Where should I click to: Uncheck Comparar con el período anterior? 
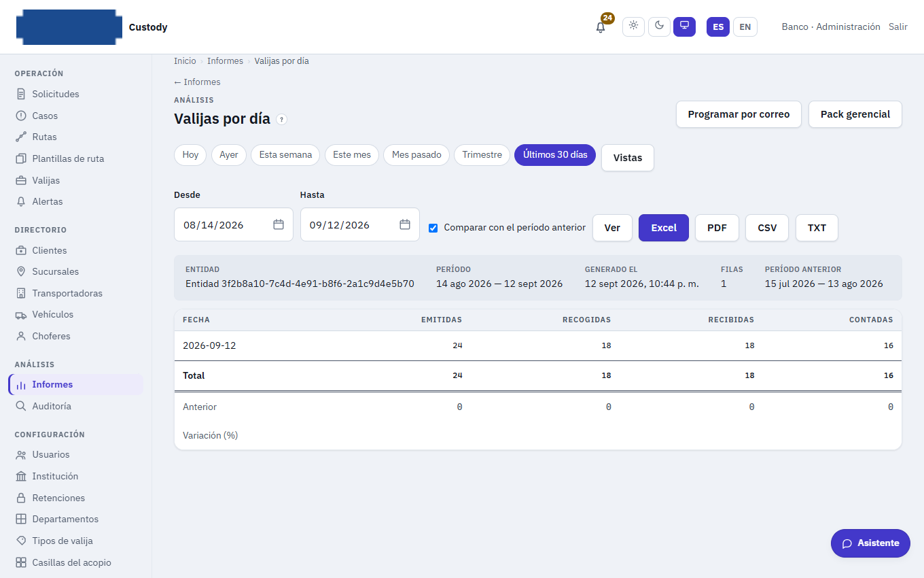pos(433,228)
